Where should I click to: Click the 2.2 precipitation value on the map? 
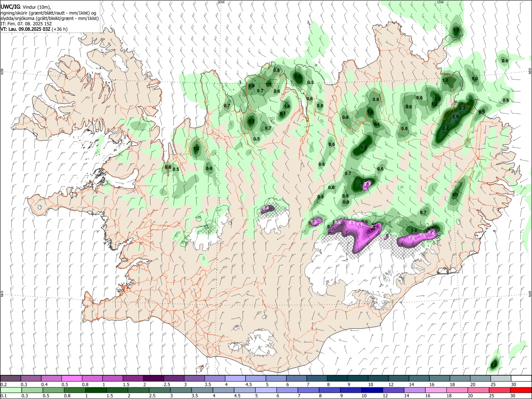pyautogui.click(x=446, y=128)
